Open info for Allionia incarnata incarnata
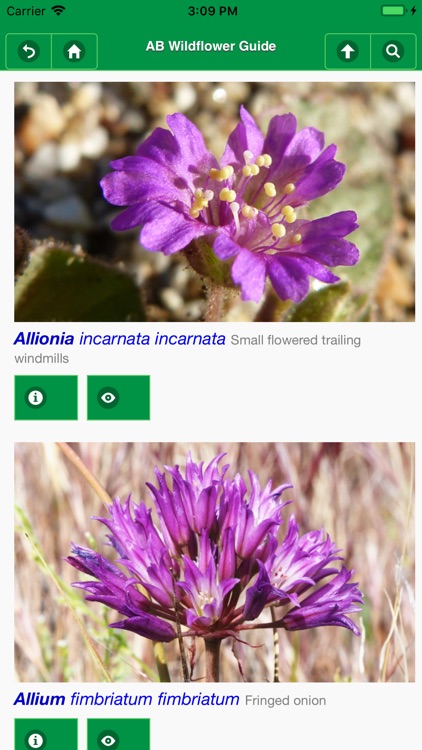Viewport: 422px width, 750px height. (46, 397)
